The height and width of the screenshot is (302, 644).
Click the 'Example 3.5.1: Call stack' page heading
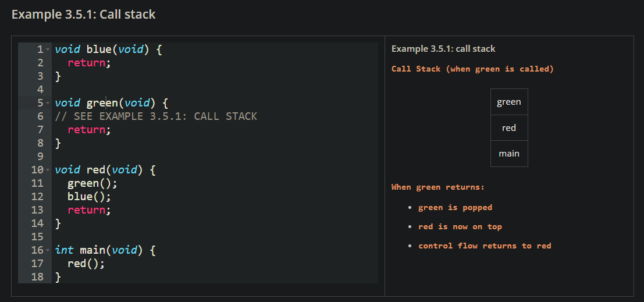[84, 14]
